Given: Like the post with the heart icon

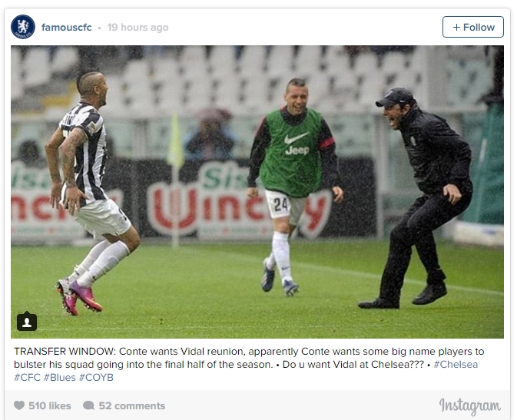Looking at the screenshot, I should tap(19, 405).
